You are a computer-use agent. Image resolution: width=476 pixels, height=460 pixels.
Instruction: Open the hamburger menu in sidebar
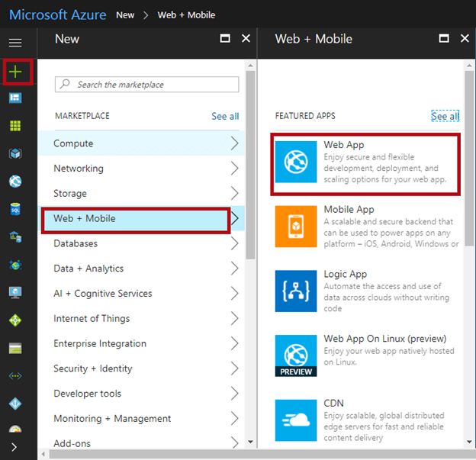[x=15, y=43]
